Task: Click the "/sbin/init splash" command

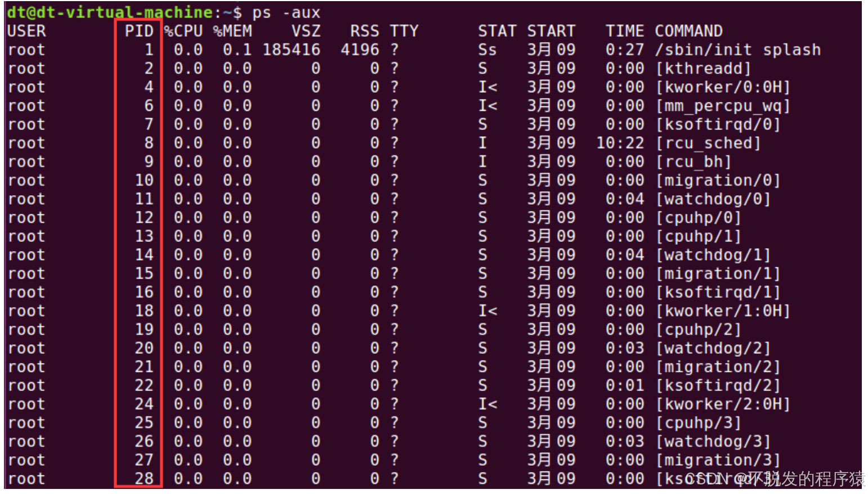Action: point(737,50)
